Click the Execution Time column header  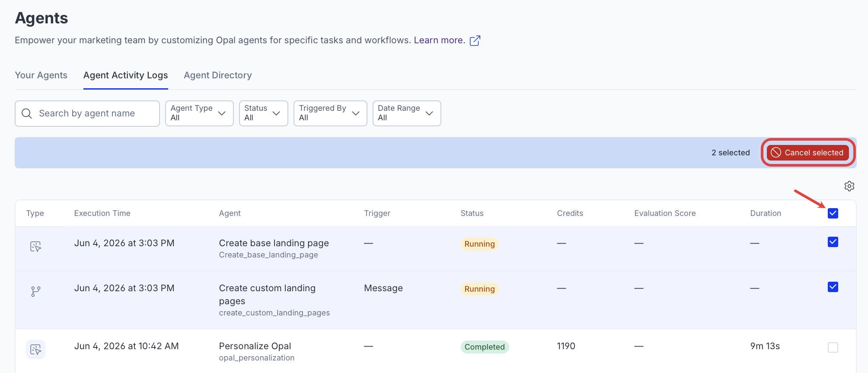(x=102, y=213)
